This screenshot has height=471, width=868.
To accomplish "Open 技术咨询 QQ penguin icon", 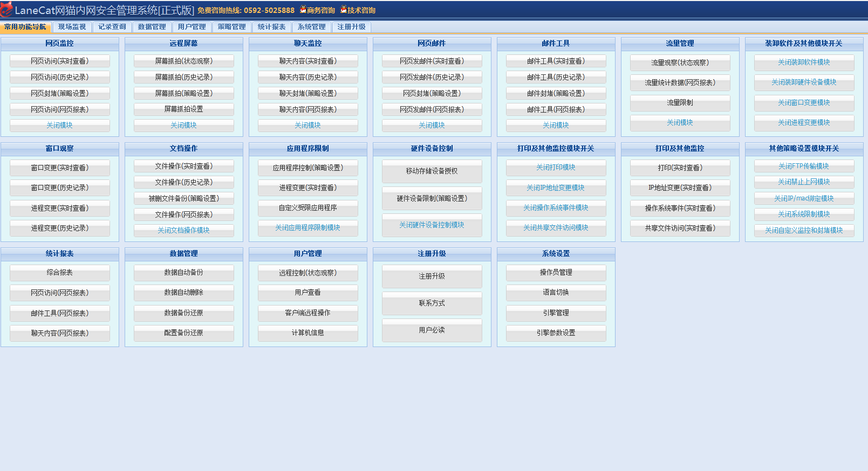I will [344, 10].
